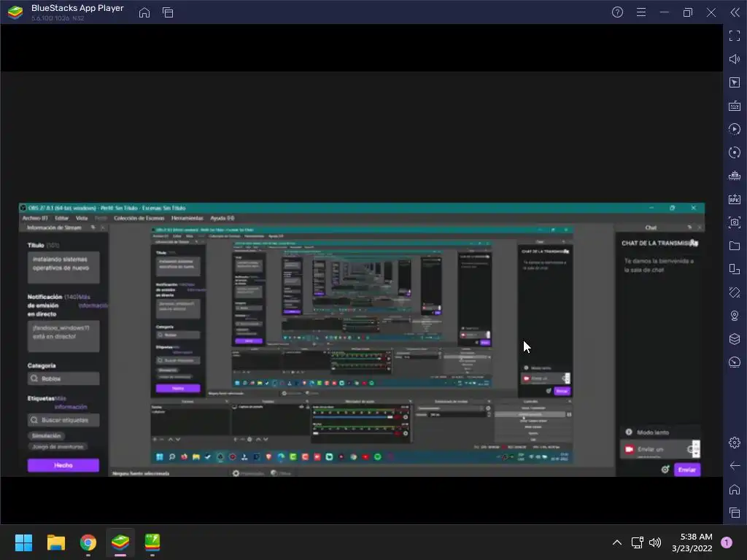Click the Modo lento label in chat
747x560 pixels.
coord(653,432)
